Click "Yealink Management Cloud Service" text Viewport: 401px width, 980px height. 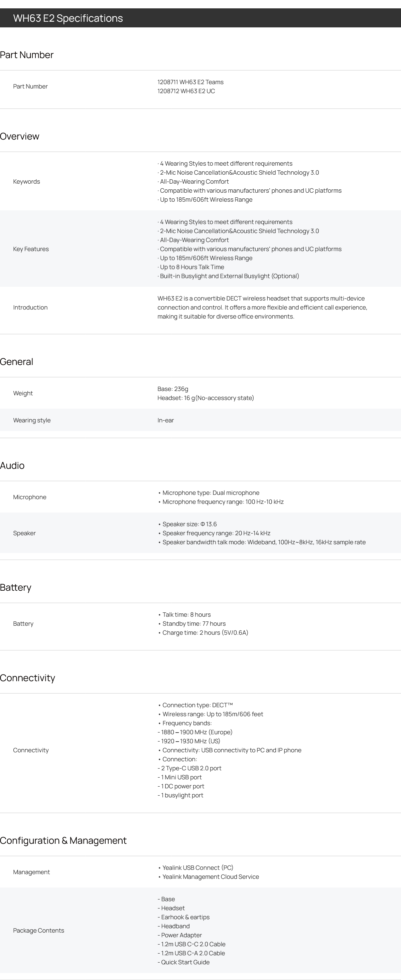coord(209,877)
